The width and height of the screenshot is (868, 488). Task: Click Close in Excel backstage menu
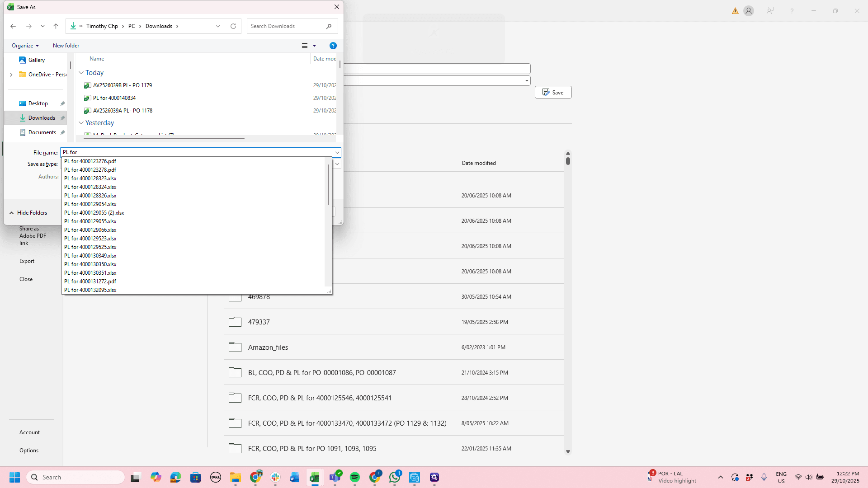[26, 279]
